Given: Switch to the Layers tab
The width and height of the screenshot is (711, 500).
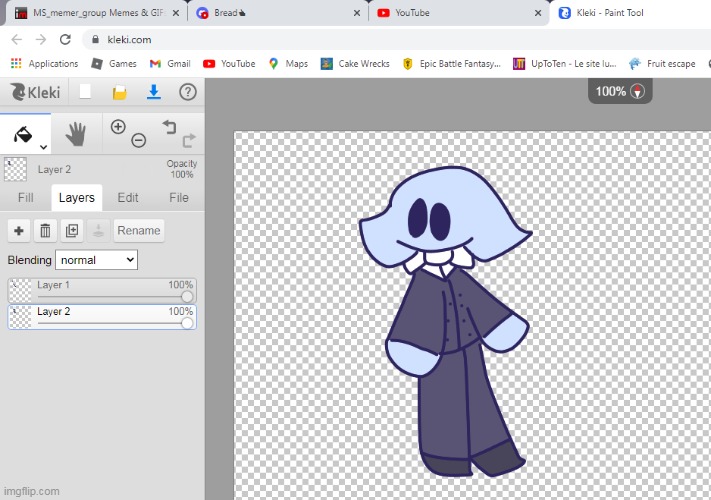Looking at the screenshot, I should pyautogui.click(x=77, y=198).
